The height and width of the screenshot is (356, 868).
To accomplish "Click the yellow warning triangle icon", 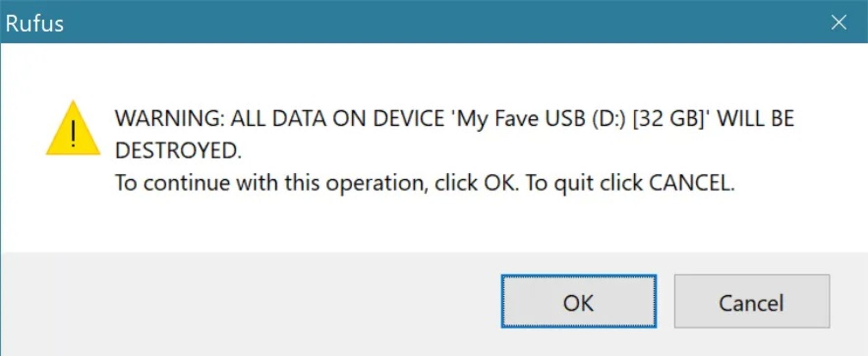I will [x=73, y=128].
